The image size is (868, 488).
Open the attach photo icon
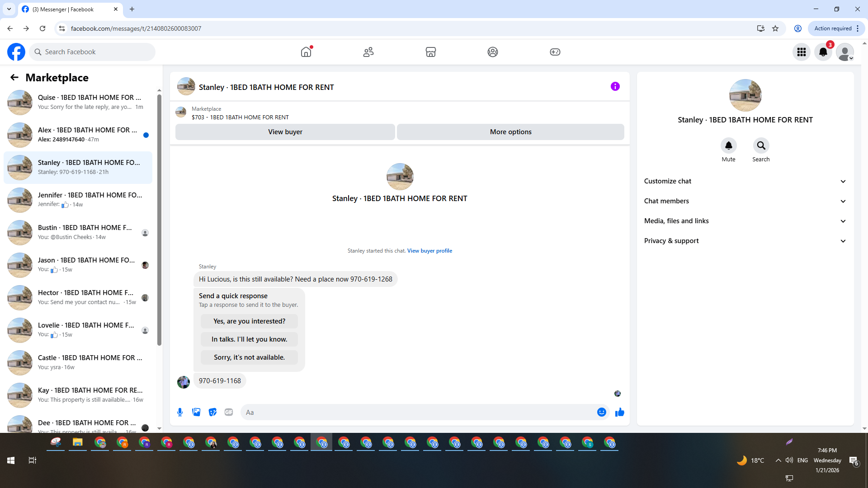(x=196, y=412)
